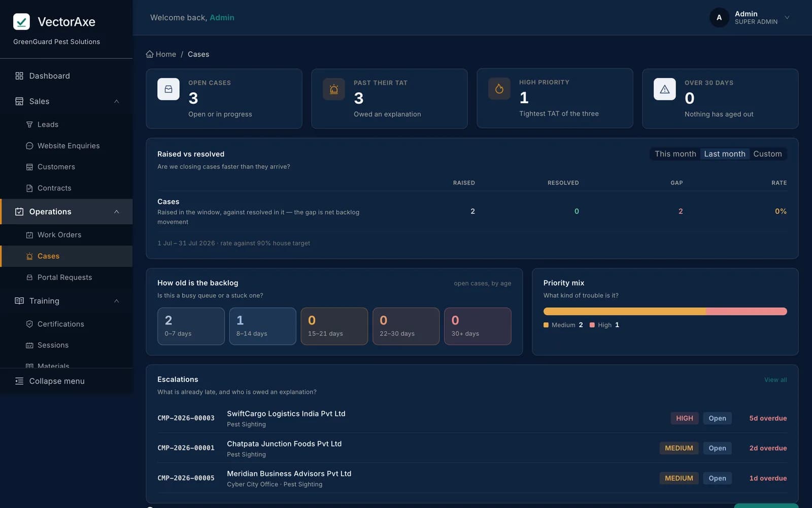Click the Medium legend color swatch
The height and width of the screenshot is (508, 812).
(546, 325)
